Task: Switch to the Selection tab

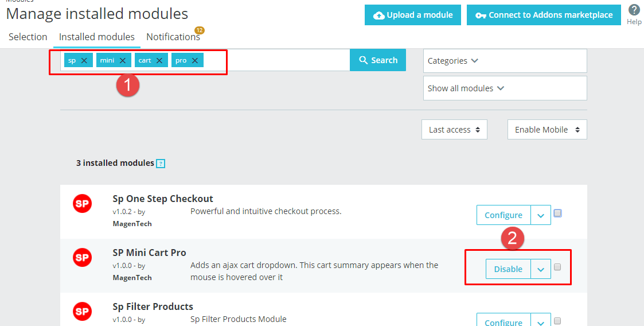Action: [28, 37]
